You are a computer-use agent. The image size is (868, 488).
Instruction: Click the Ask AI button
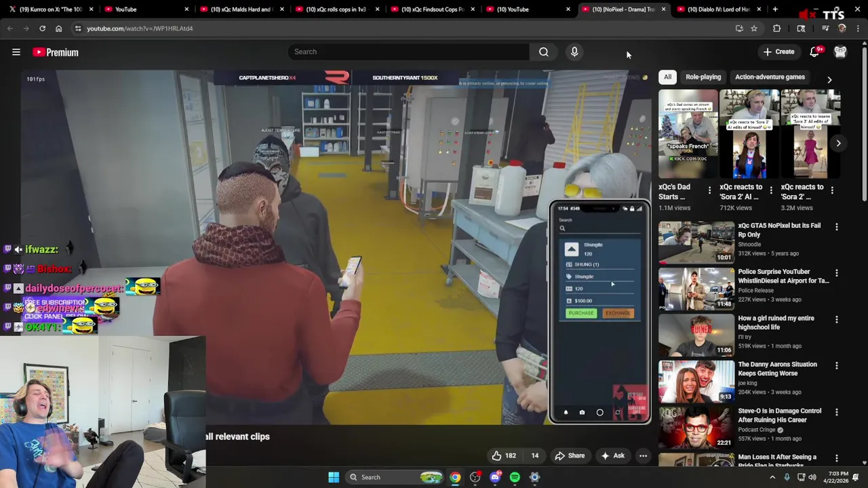click(x=612, y=455)
